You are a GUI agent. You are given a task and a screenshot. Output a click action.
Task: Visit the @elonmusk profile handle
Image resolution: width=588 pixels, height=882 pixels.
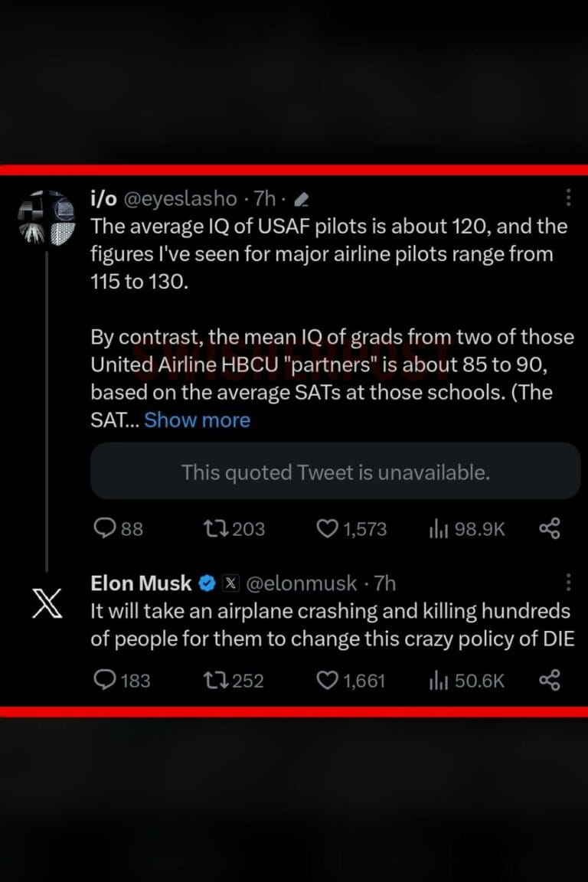point(301,583)
